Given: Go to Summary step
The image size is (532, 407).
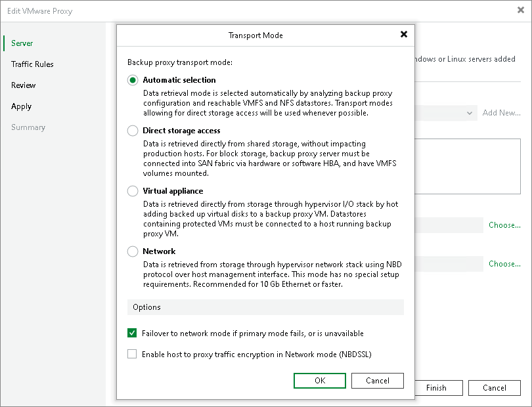Looking at the screenshot, I should [x=28, y=127].
